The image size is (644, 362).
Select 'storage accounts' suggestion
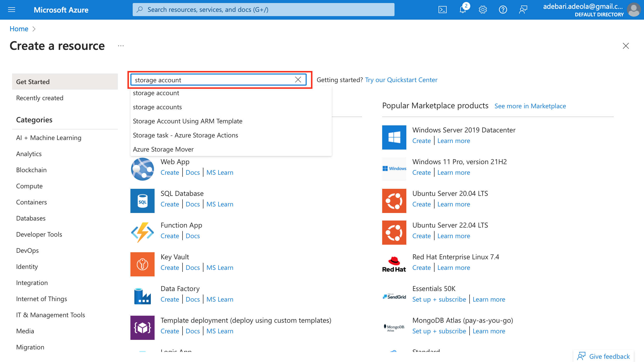pos(157,107)
